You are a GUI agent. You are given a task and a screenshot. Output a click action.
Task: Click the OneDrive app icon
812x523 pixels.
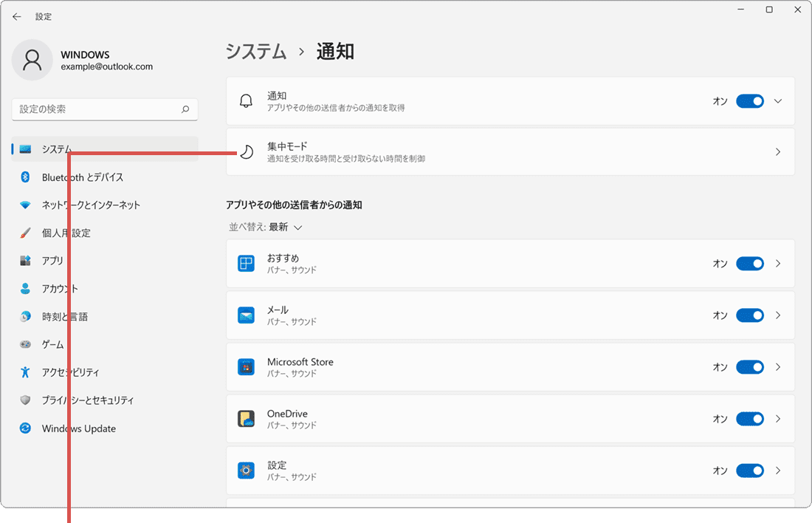pyautogui.click(x=246, y=419)
